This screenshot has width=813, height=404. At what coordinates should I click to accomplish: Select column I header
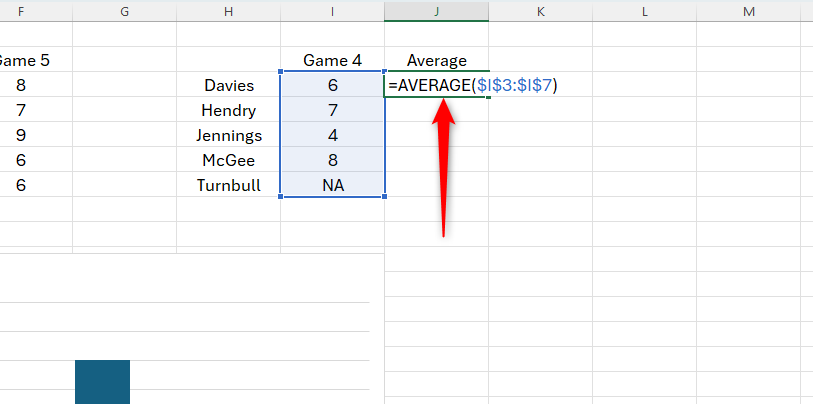[x=332, y=11]
